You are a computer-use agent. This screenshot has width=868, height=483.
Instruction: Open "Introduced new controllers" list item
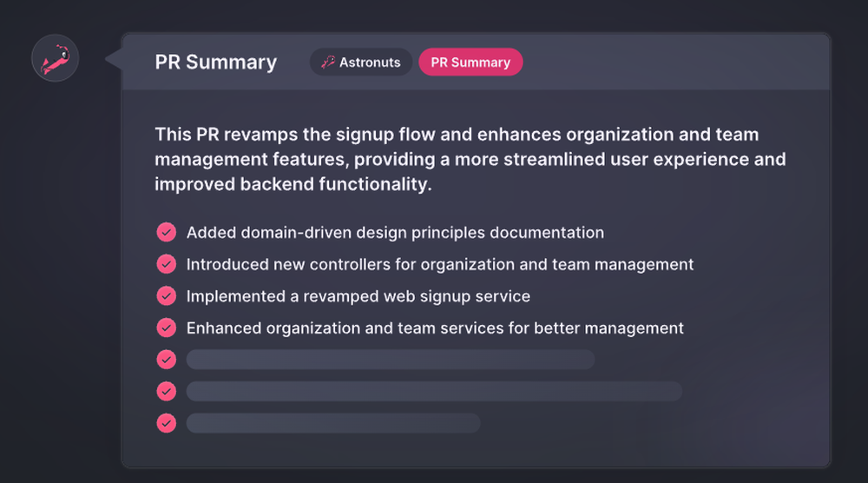[440, 264]
